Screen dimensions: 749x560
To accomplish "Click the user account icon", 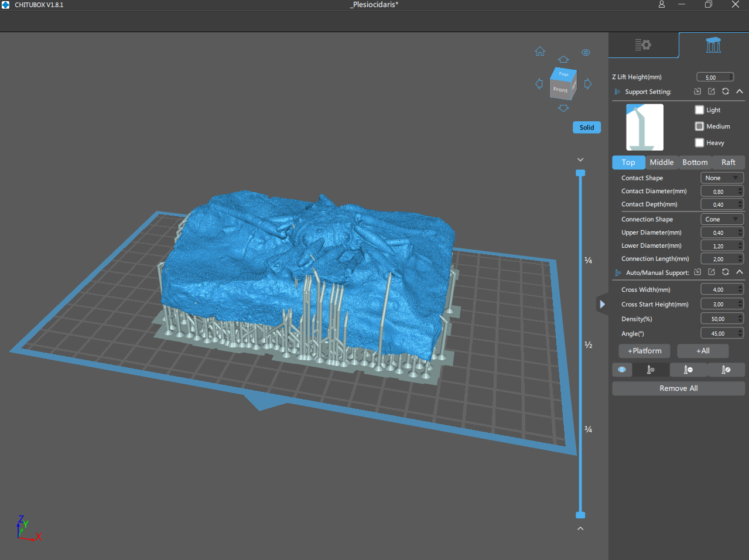I will [x=662, y=5].
